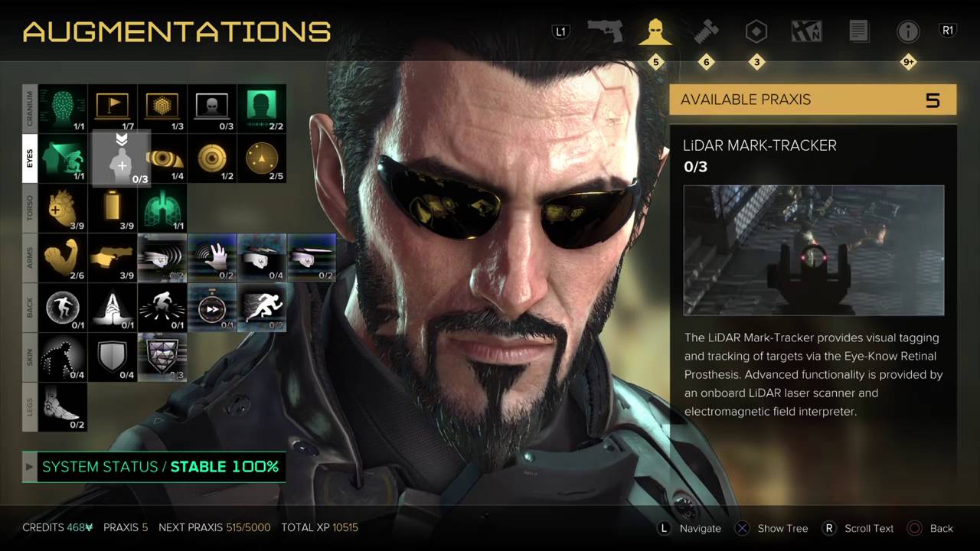Select the leg augmentation icon 0/2
Viewport: 980px width, 551px height.
pos(62,407)
